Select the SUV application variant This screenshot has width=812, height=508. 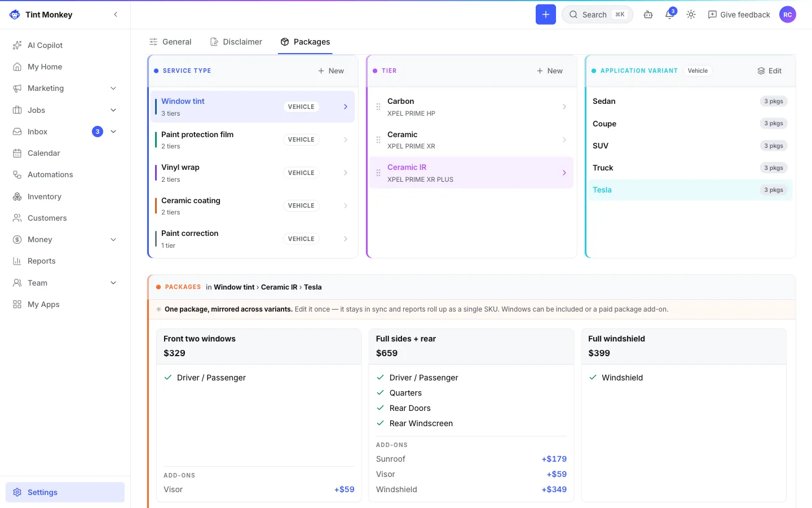[690, 146]
